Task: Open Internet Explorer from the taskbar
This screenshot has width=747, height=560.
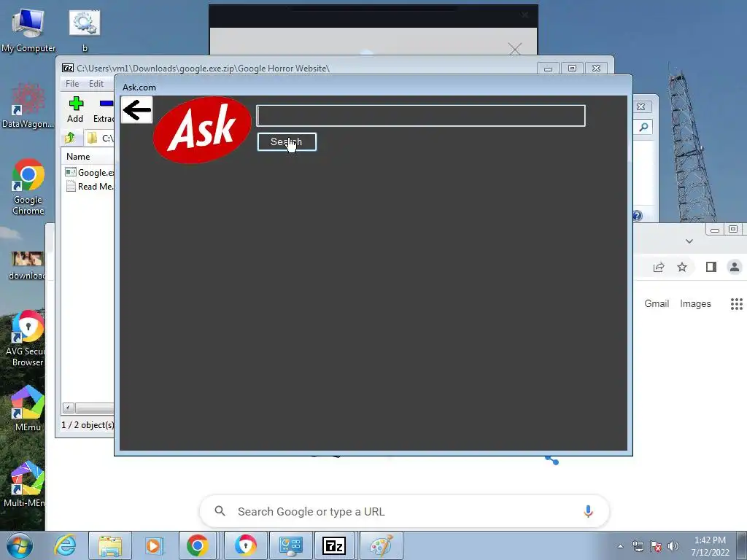Action: tap(65, 545)
